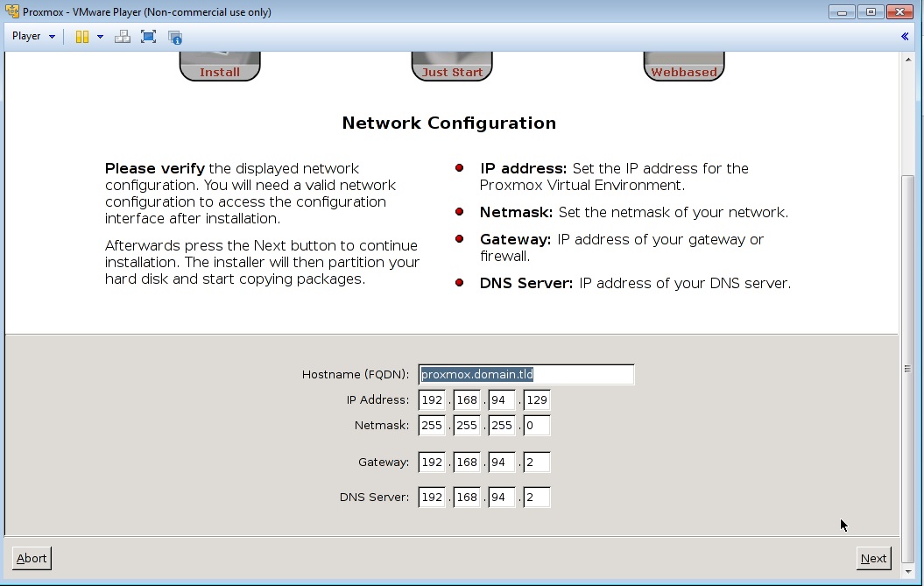Click the scrollbar down arrow

pyautogui.click(x=907, y=572)
